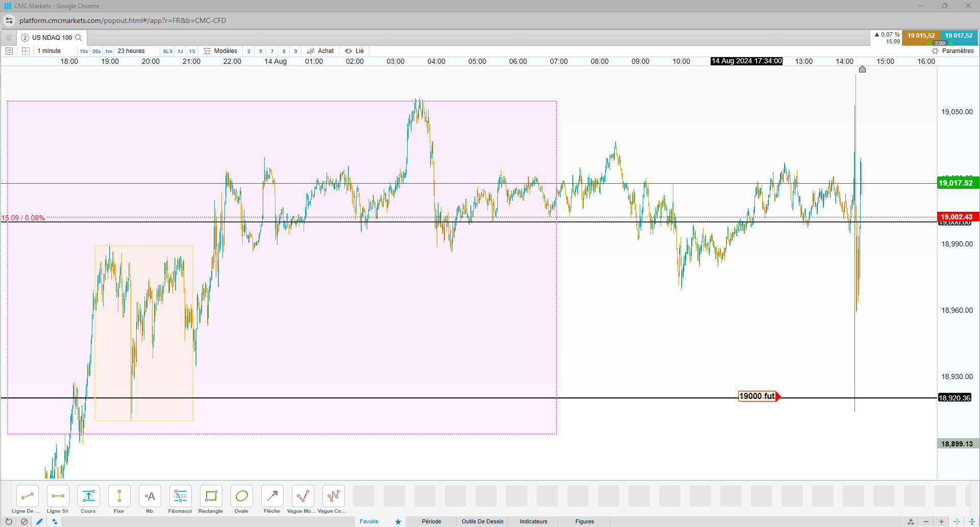
Task: Open the Achat price type dropdown
Action: [x=320, y=51]
